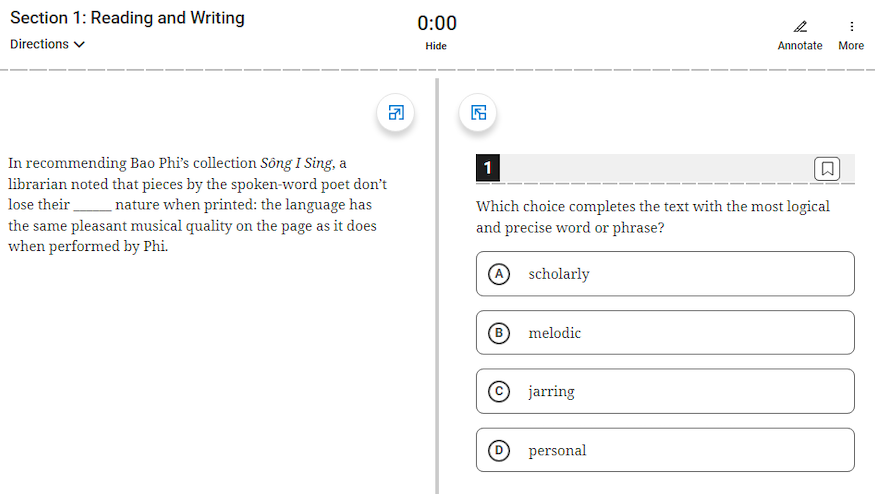Expand the right question pane
The width and height of the screenshot is (875, 494).
tap(479, 113)
